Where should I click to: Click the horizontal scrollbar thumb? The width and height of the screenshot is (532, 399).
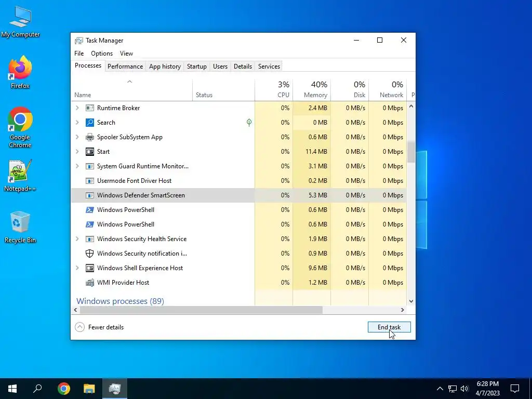click(x=201, y=310)
